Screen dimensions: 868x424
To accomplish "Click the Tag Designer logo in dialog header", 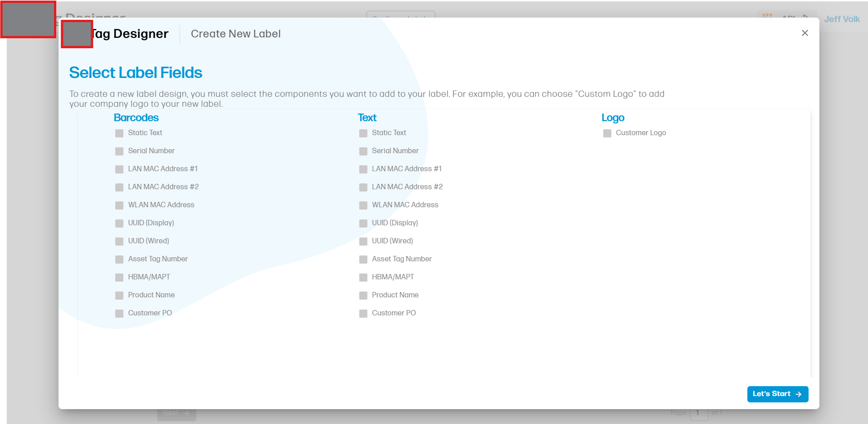I will pyautogui.click(x=77, y=34).
